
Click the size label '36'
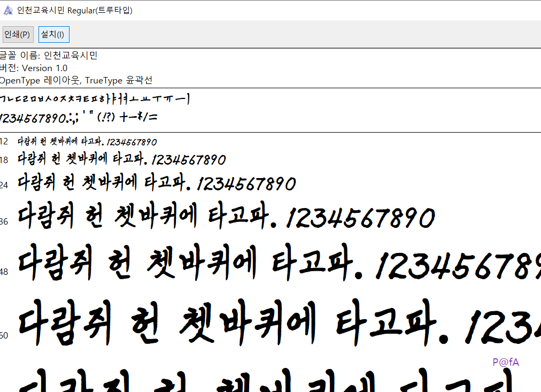pyautogui.click(x=4, y=221)
